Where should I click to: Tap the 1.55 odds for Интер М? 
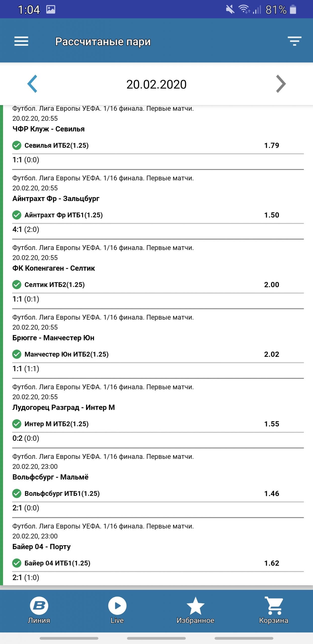(x=272, y=424)
